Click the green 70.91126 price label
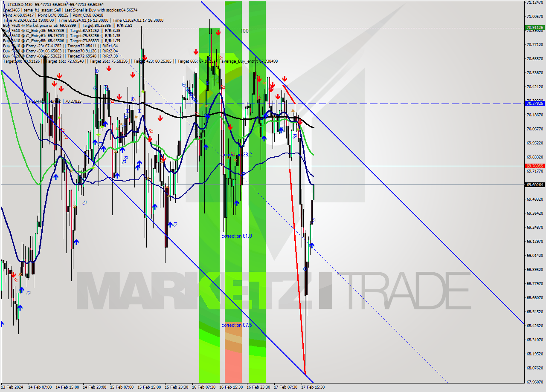Image resolution: width=546 pixels, height=392 pixels. (535, 27)
